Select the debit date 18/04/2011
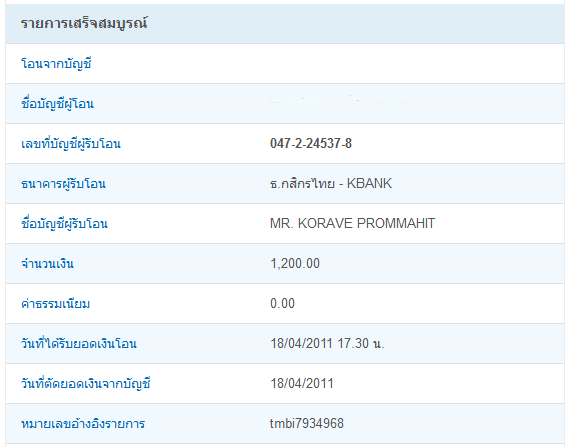This screenshot has height=447, width=569. (x=302, y=384)
